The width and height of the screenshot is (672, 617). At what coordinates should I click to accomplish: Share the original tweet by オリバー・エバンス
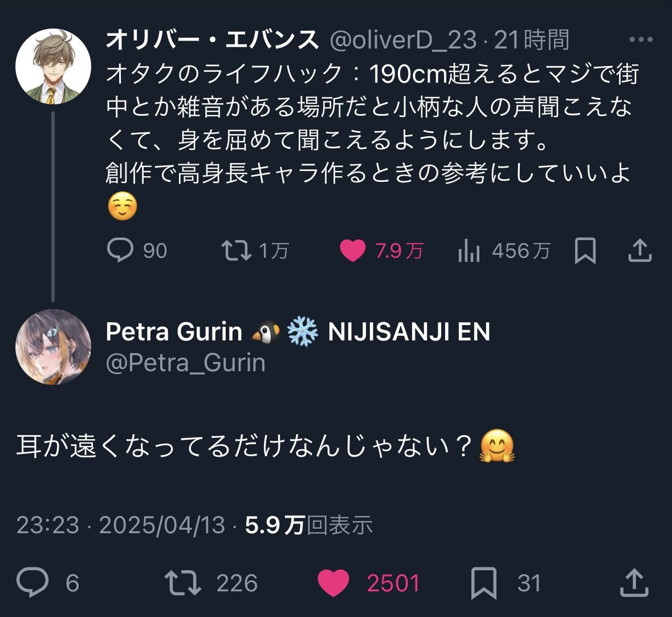click(x=640, y=251)
